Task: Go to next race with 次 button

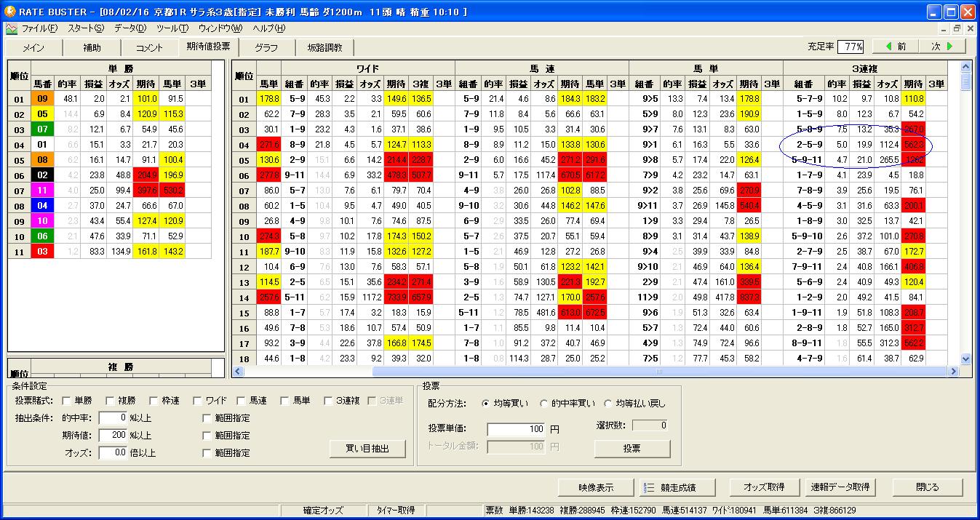Action: pyautogui.click(x=943, y=47)
